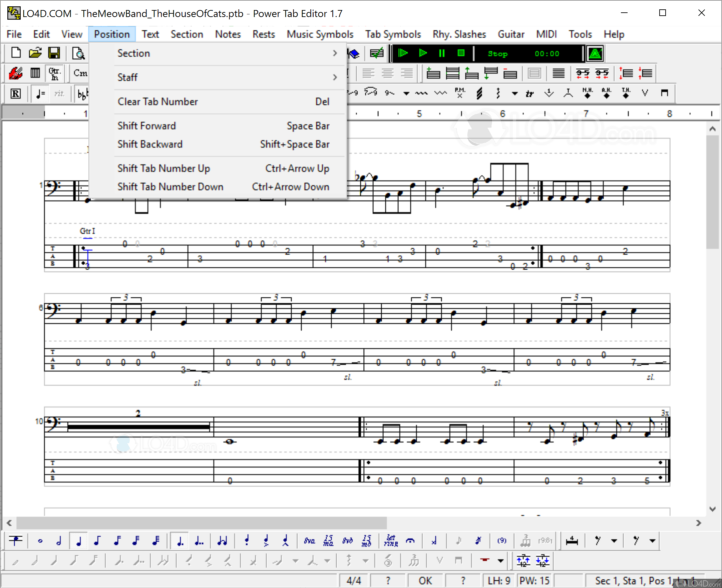
Task: Select the trill (tr) symbol icon
Action: tap(529, 93)
